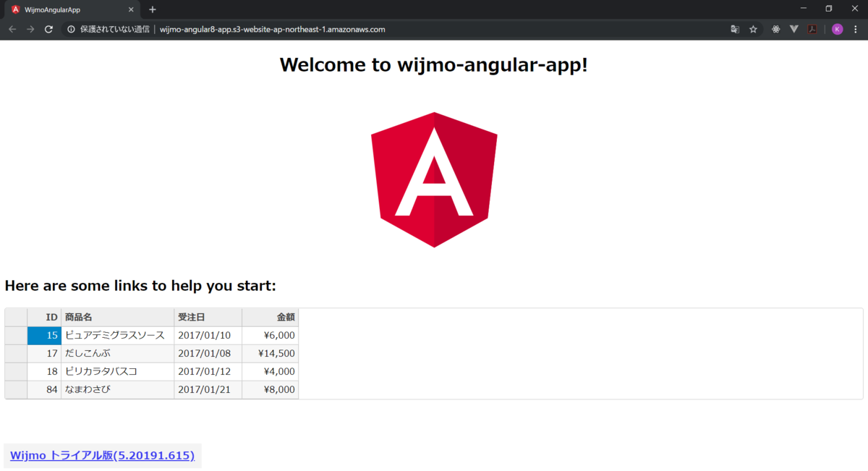868x471 pixels.
Task: Click the not-secure site info icon
Action: point(71,30)
